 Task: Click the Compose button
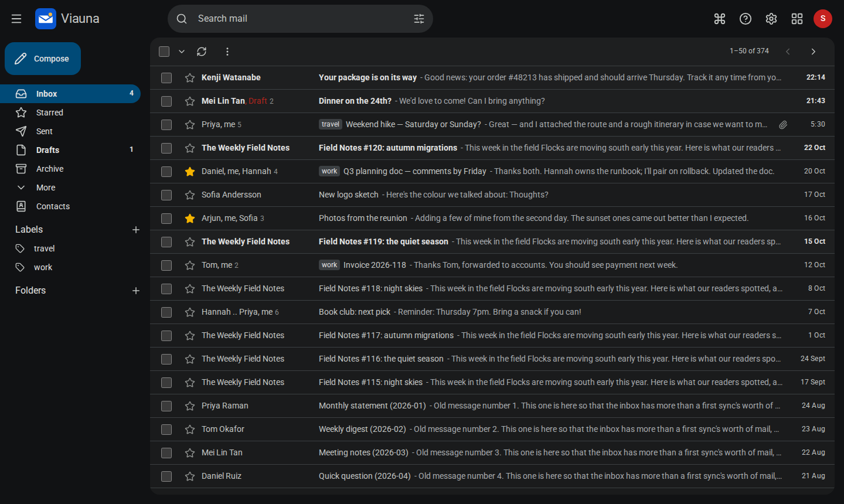(x=43, y=59)
